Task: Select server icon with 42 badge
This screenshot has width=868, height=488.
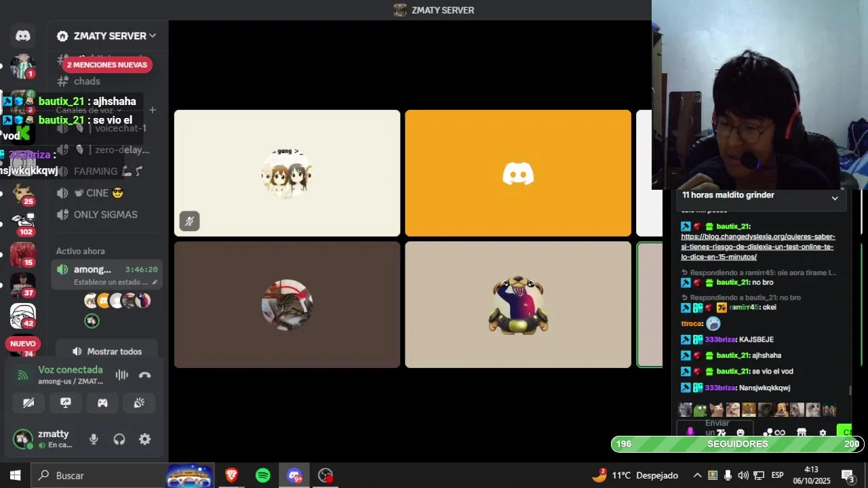Action: tap(23, 316)
